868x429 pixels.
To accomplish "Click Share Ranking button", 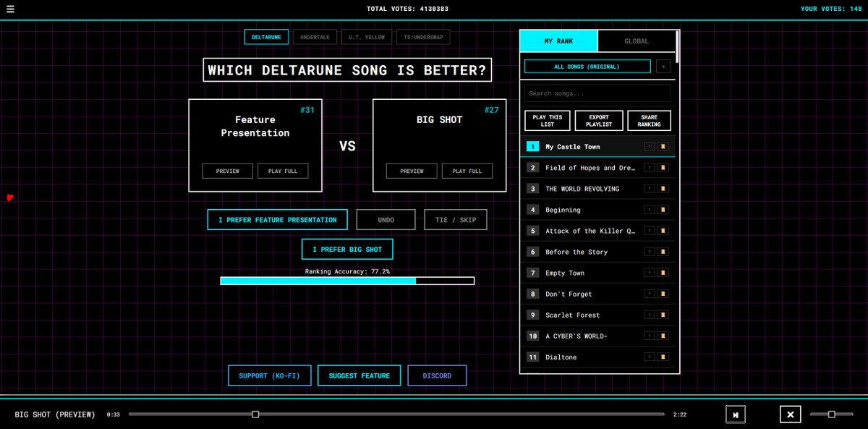I will coord(650,121).
